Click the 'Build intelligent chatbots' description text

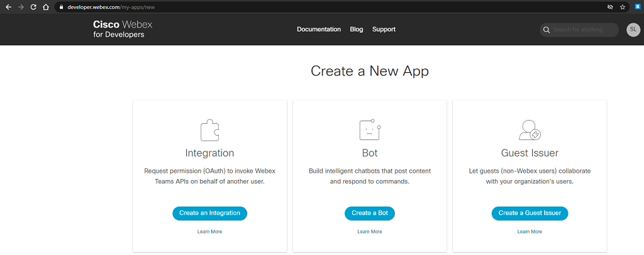pos(370,176)
